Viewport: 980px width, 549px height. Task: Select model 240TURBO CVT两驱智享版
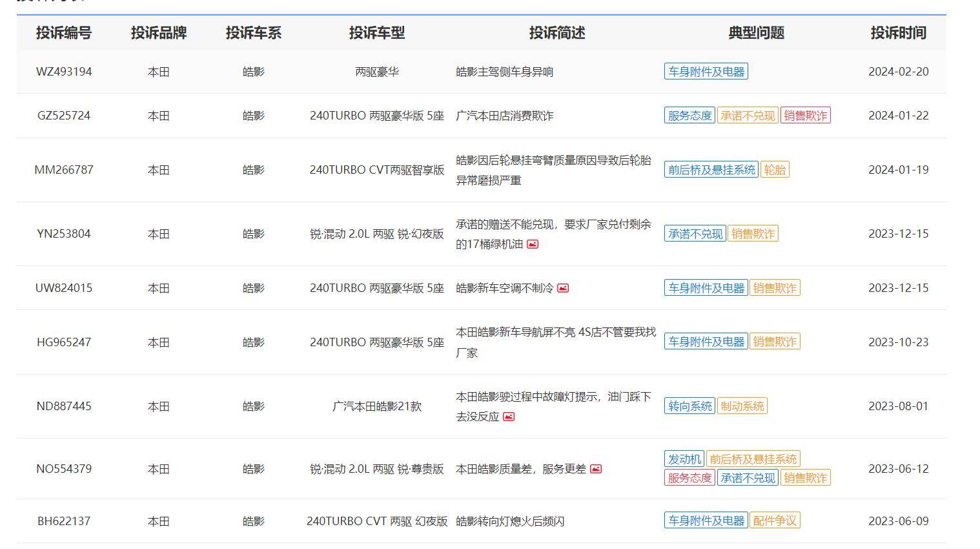[x=377, y=170]
